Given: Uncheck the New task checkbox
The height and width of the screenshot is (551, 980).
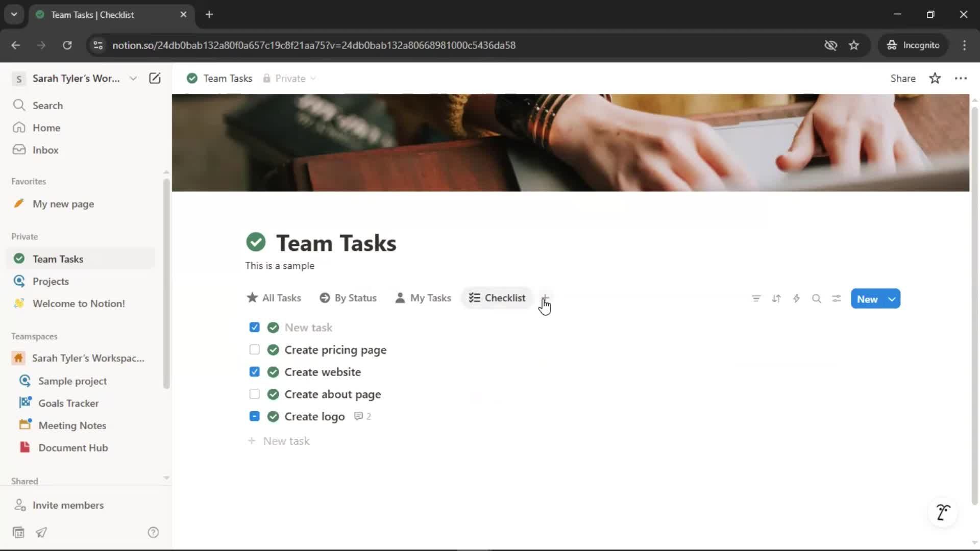Looking at the screenshot, I should pyautogui.click(x=254, y=328).
